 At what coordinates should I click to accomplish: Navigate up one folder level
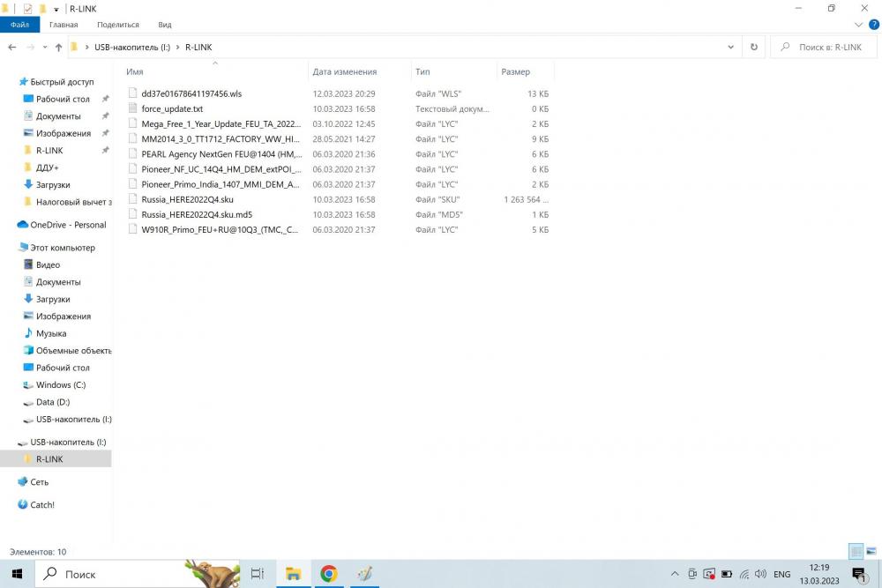pos(58,48)
